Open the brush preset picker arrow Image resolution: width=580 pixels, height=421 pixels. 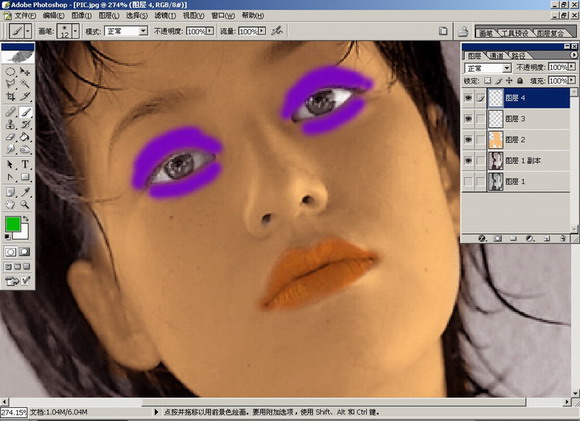click(75, 31)
